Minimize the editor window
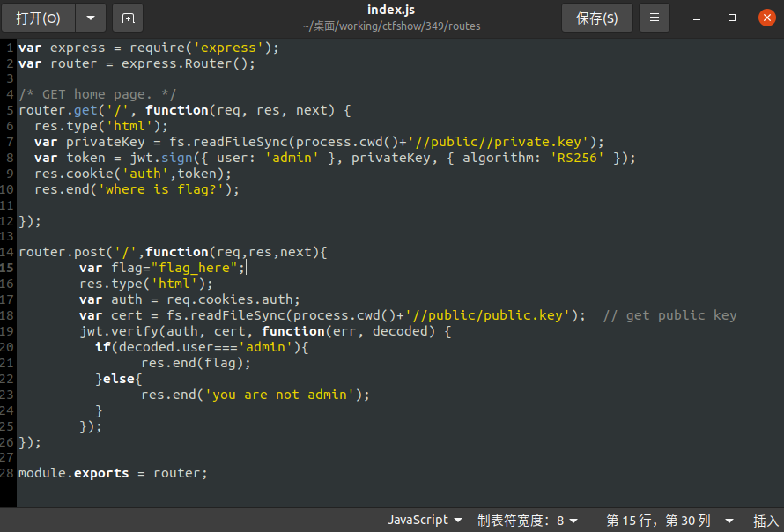The width and height of the screenshot is (784, 532). tap(697, 18)
